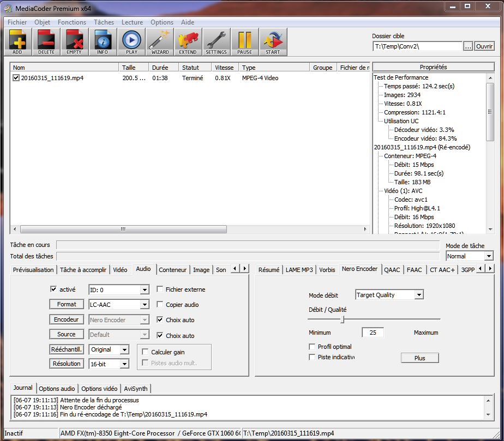Open the INFO toolbar icon
Image resolution: width=504 pixels, height=441 pixels.
pos(103,42)
